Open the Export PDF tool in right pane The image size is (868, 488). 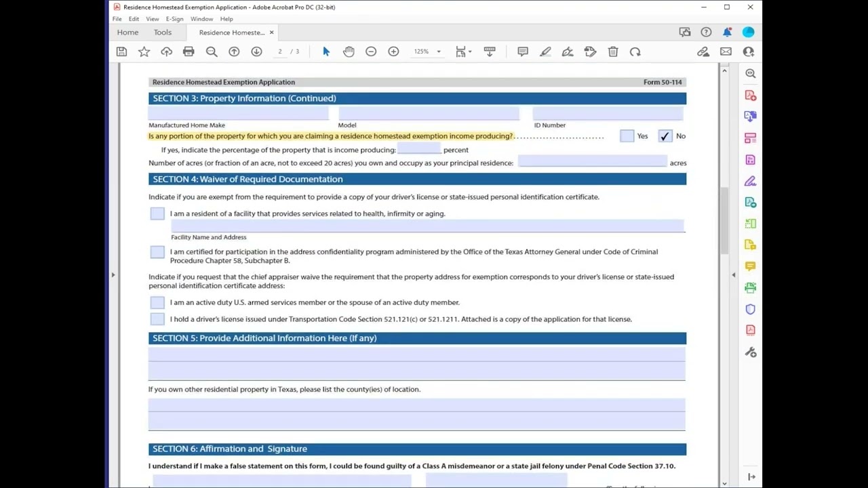(750, 117)
